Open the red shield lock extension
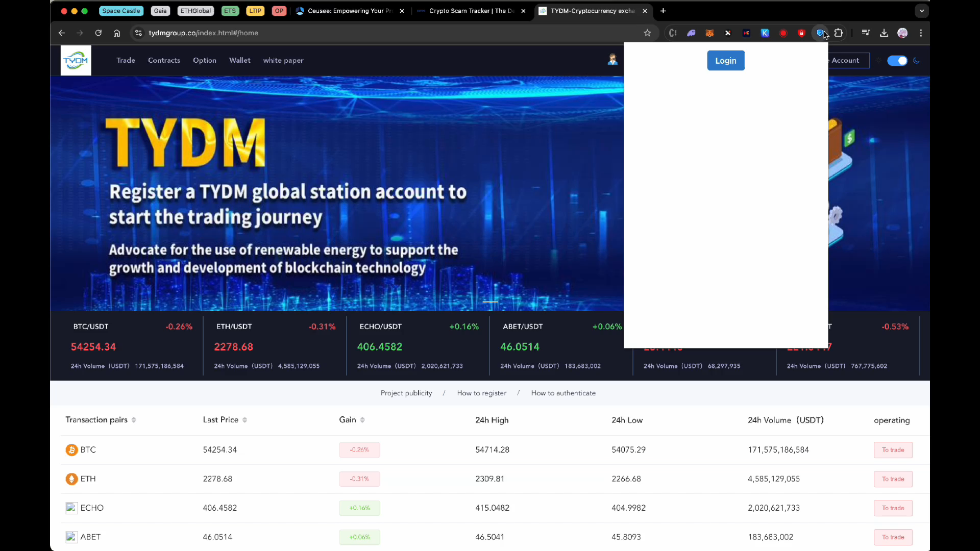 click(x=801, y=33)
